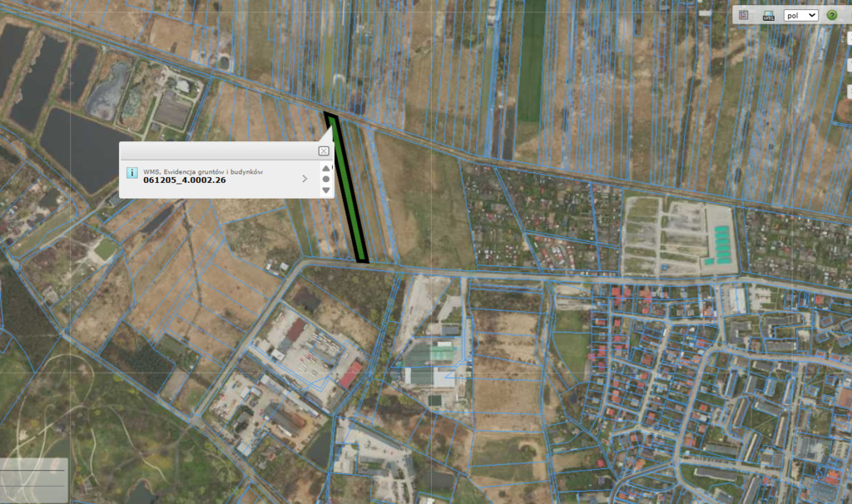The image size is (852, 504).
Task: Click the blue info icon in popup
Action: click(x=131, y=173)
